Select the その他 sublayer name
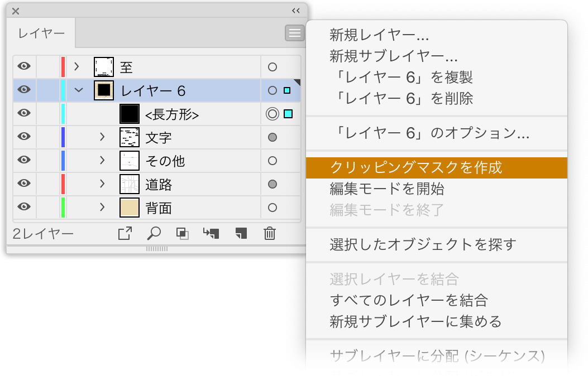Image resolution: width=588 pixels, height=376 pixels. (165, 161)
